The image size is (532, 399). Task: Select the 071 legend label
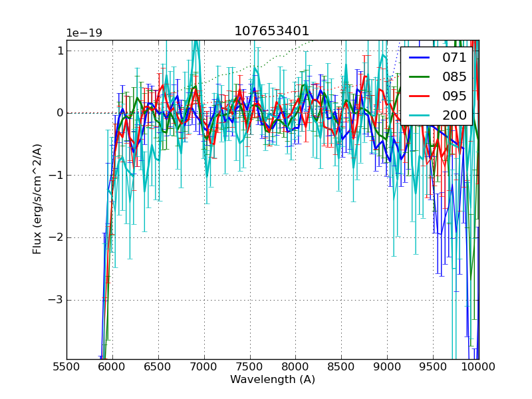tap(455, 58)
